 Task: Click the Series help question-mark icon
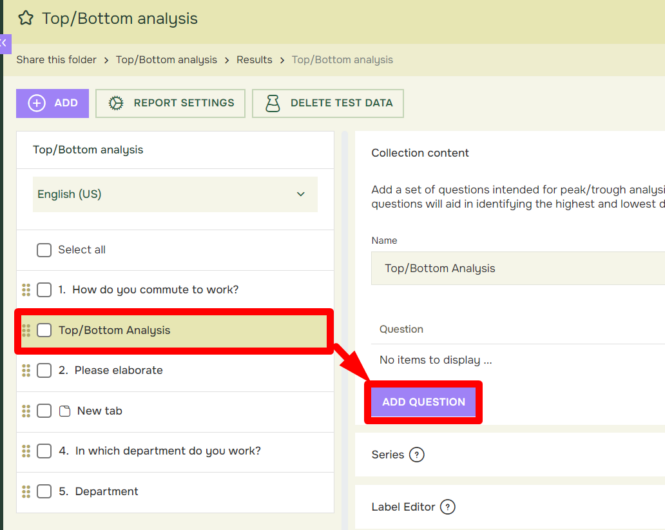click(x=416, y=455)
